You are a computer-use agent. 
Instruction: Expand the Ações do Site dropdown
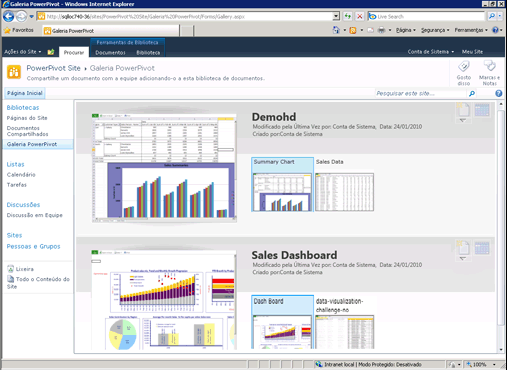click(23, 52)
